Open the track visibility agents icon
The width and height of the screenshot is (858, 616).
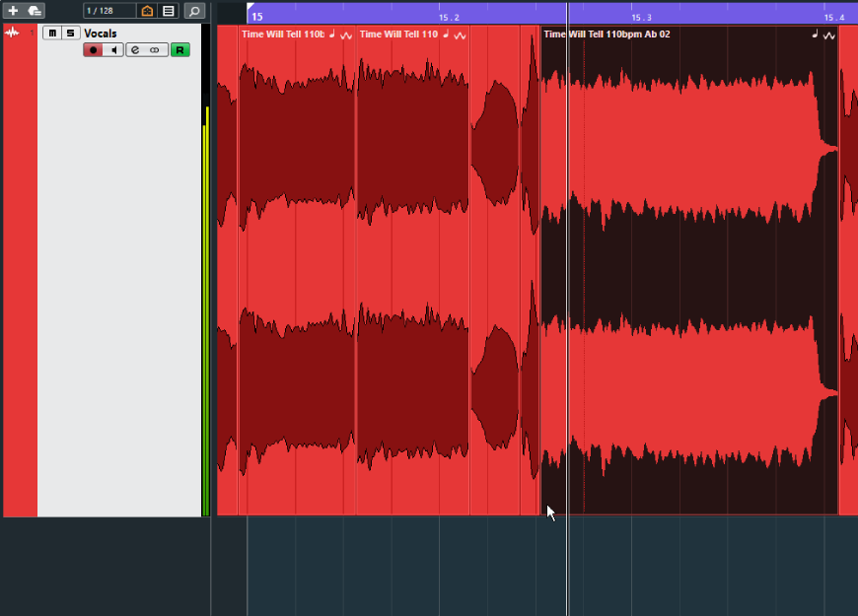tap(147, 11)
